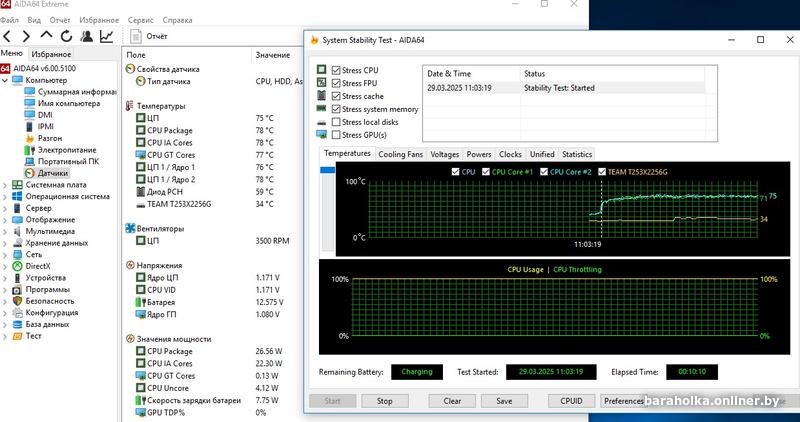Click the Безопасность shield icon
Screen dimensions: 800x422
17,301
